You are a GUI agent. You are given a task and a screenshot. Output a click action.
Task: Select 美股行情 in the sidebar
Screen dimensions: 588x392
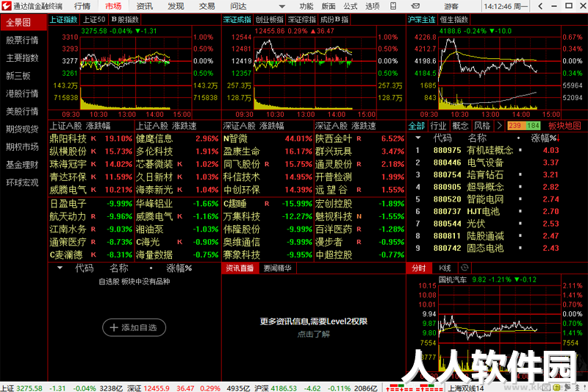24,111
